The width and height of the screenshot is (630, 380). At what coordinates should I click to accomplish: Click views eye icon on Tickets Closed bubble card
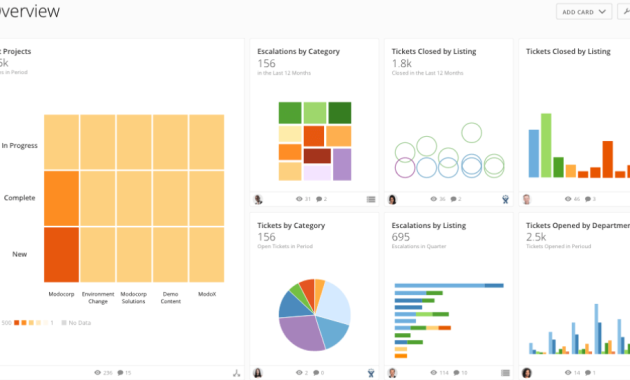pos(434,199)
